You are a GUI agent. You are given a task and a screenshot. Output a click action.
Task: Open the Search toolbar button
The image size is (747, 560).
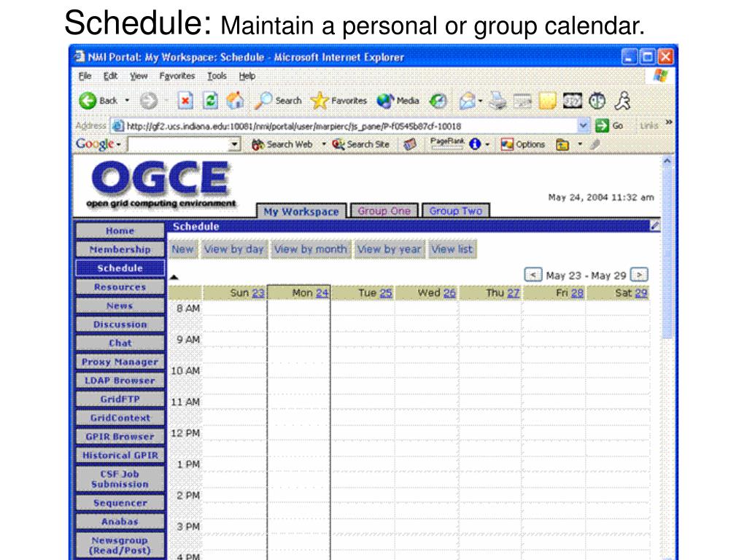tap(278, 101)
